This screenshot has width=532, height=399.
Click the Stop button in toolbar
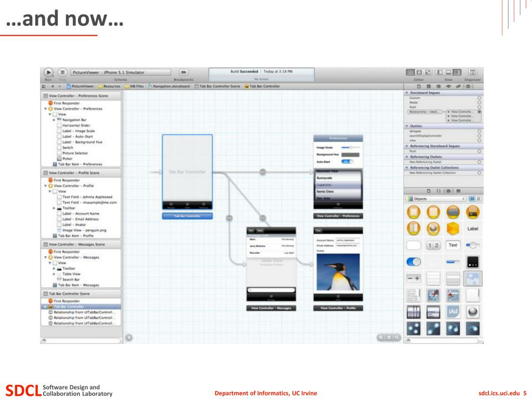coord(62,72)
